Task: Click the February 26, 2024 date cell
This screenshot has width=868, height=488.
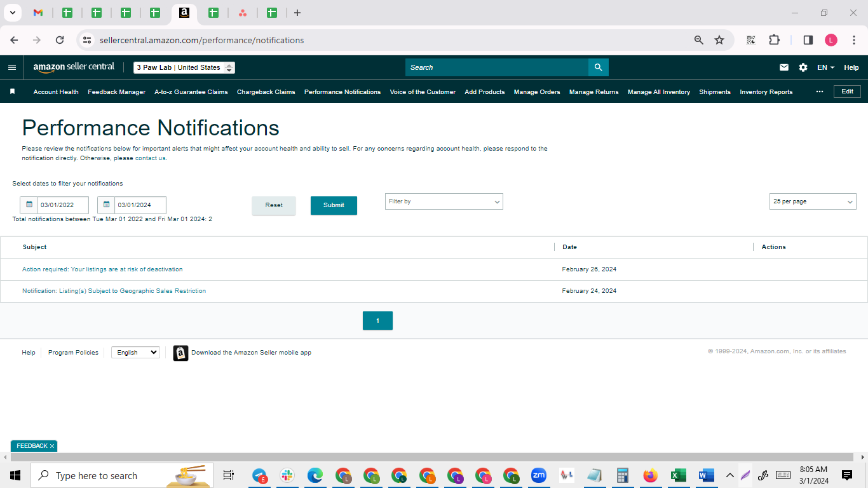Action: pos(589,269)
